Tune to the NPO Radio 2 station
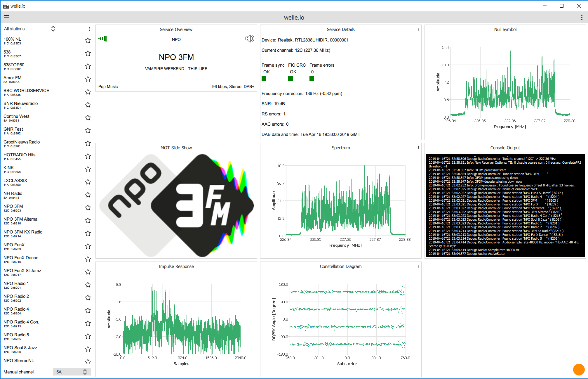The image size is (588, 379). coord(42,298)
